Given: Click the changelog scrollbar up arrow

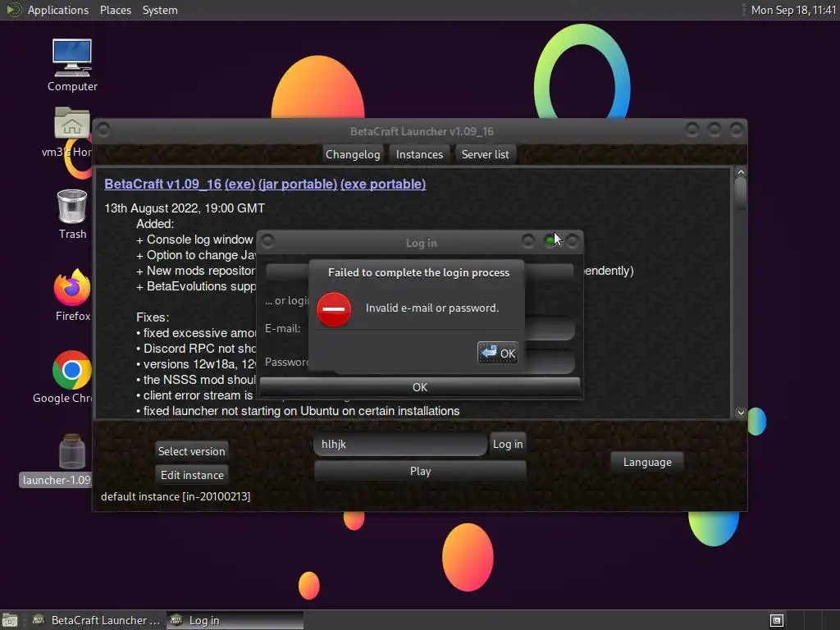Looking at the screenshot, I should [x=741, y=172].
